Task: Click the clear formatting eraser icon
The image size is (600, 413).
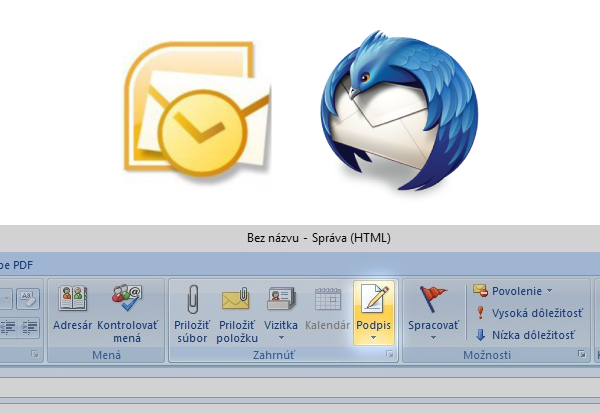Action: point(28,299)
